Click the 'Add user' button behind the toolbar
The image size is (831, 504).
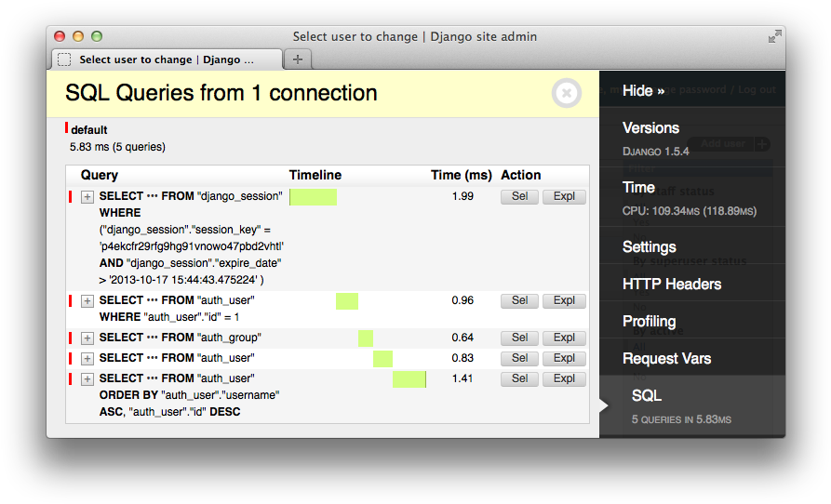coord(730,144)
